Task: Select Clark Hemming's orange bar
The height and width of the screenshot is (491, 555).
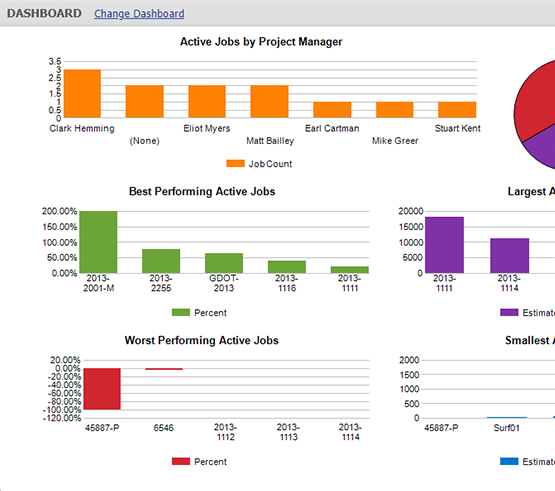Action: pyautogui.click(x=82, y=93)
